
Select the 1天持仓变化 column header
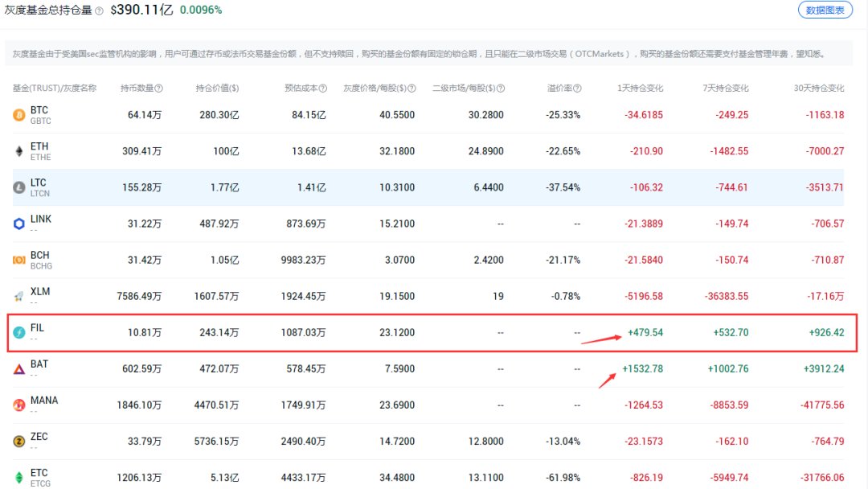(640, 88)
